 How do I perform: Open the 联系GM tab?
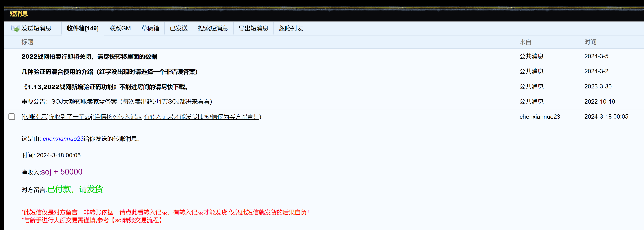tap(120, 28)
